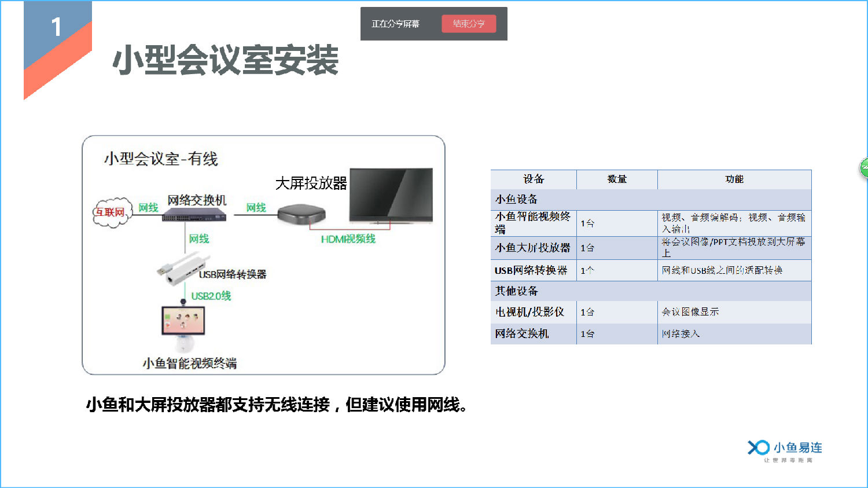This screenshot has height=488, width=868.
Task: Click the 小鱼易连 logo icon
Action: click(758, 447)
